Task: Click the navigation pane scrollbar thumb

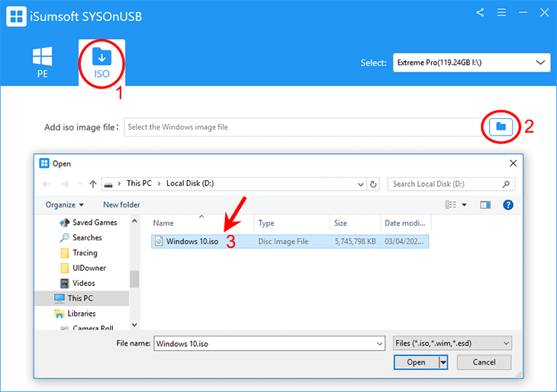Action: coord(134,278)
